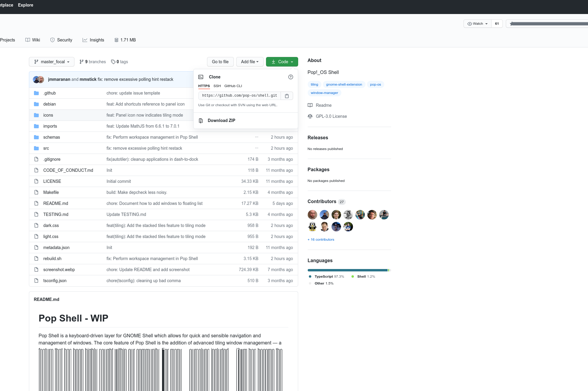
Task: Click inside the HTTPS clone URL field
Action: tap(239, 95)
